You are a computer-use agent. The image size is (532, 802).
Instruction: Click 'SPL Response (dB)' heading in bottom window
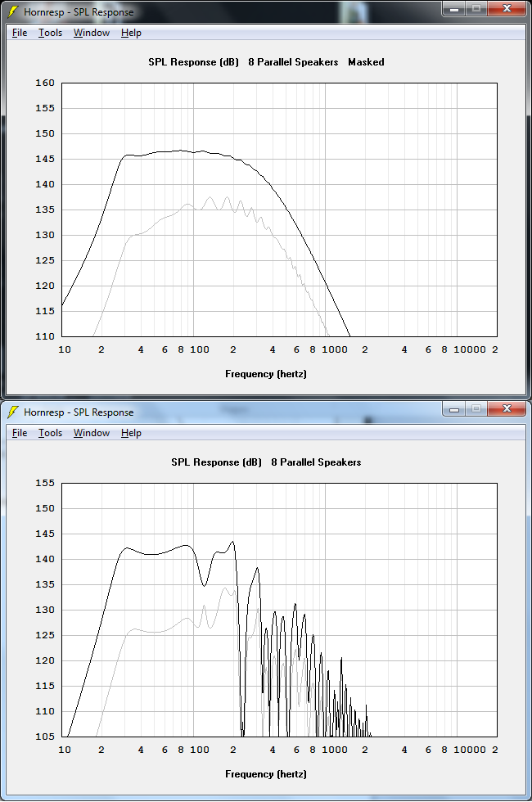click(x=216, y=462)
